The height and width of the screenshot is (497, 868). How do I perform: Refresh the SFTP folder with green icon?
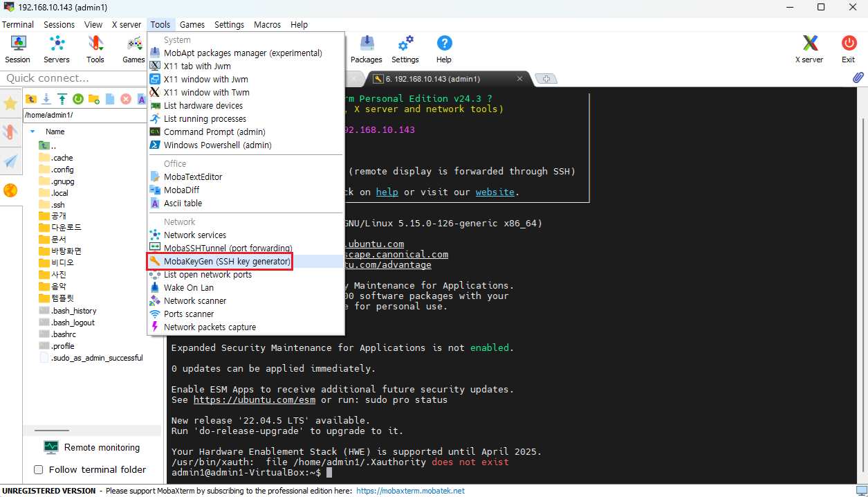(x=78, y=99)
